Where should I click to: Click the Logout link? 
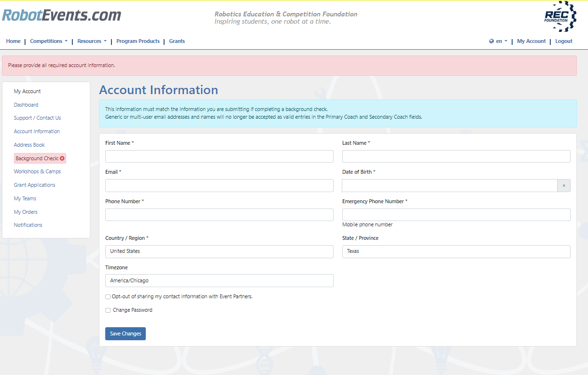563,41
